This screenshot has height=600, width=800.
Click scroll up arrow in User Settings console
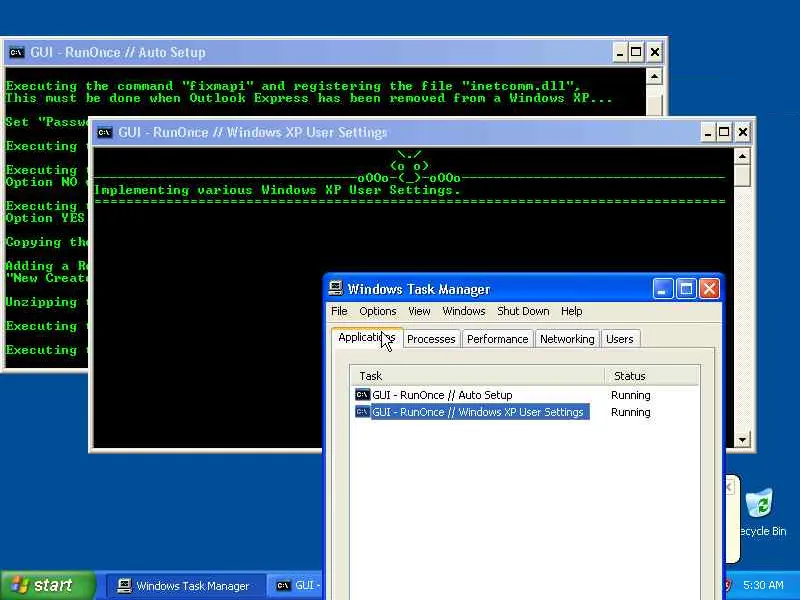coord(742,156)
